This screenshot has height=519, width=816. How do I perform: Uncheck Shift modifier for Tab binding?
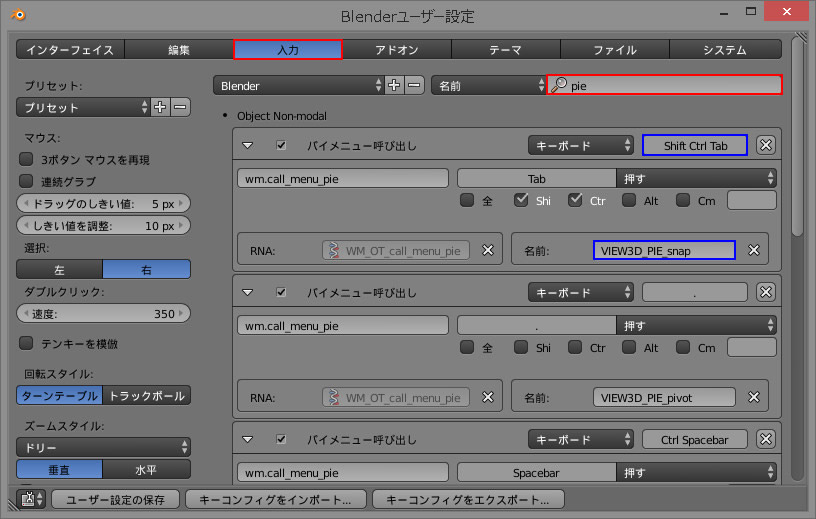click(x=521, y=200)
